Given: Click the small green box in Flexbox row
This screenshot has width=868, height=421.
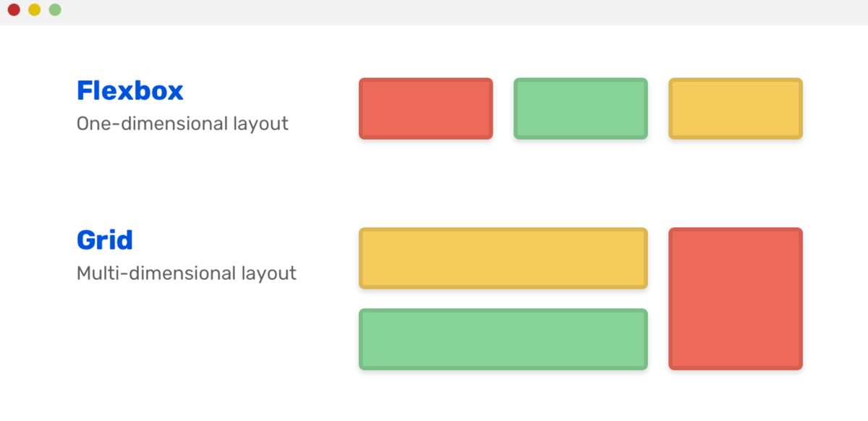Looking at the screenshot, I should [580, 109].
